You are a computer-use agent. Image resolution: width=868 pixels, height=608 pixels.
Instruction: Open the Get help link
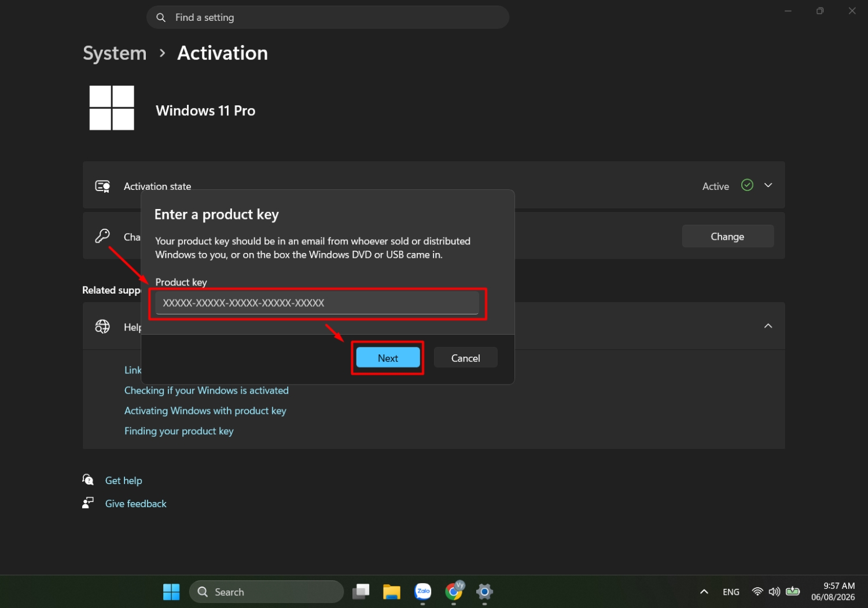pos(123,481)
